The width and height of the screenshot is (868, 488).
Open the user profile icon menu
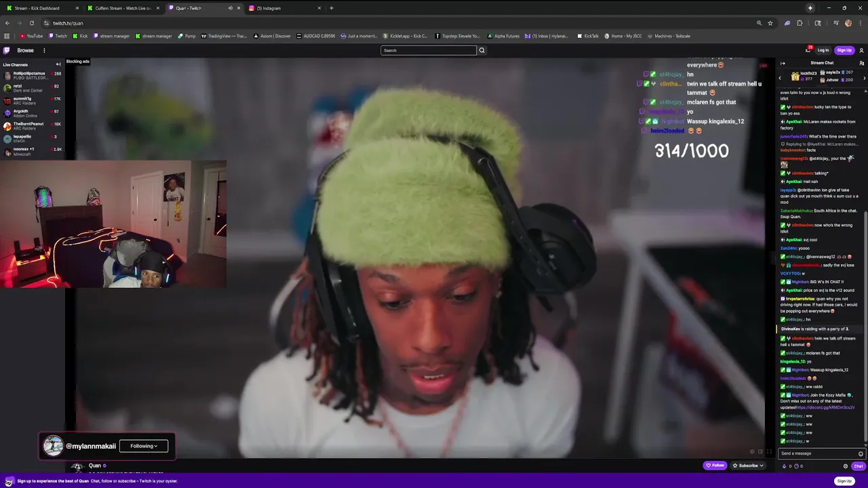861,50
